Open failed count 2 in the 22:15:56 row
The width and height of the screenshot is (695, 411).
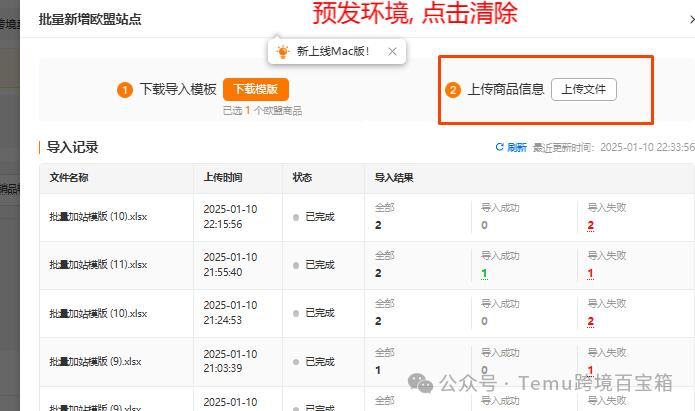click(x=590, y=226)
